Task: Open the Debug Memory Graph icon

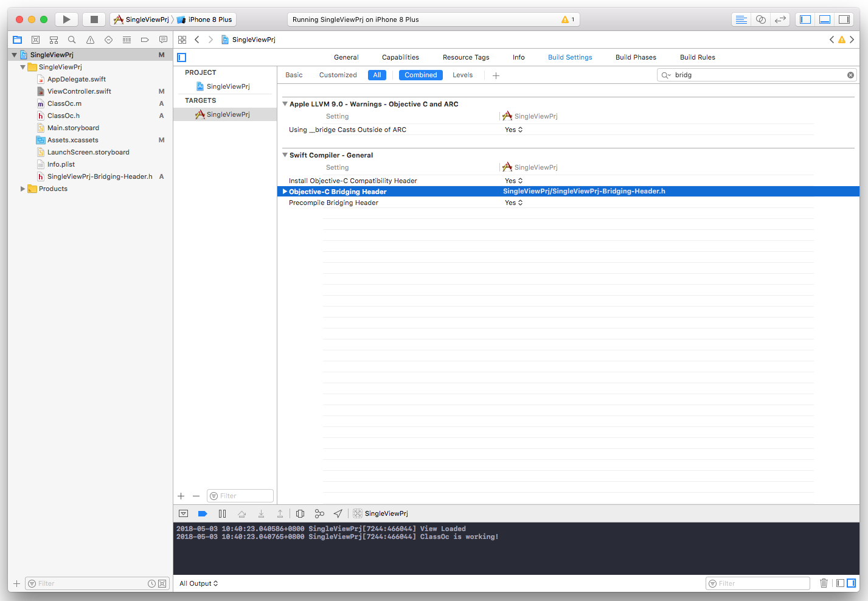Action: click(319, 513)
